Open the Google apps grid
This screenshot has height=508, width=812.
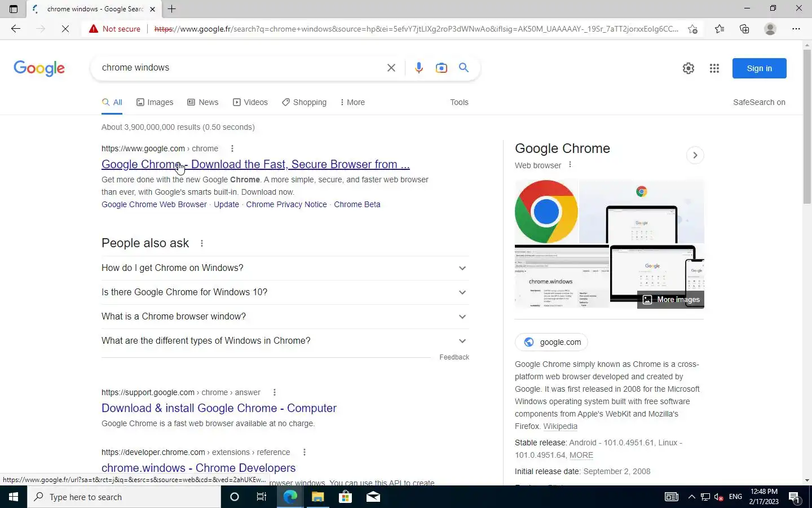pos(714,68)
